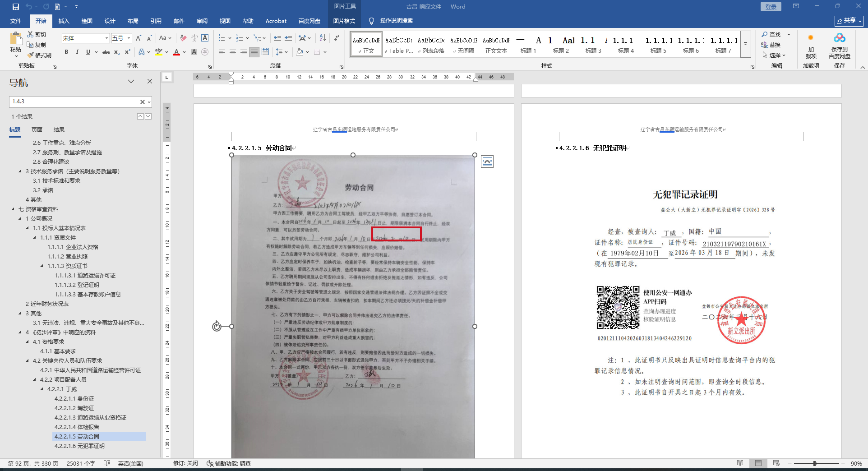Click the 替换 (Replace) button
The width and height of the screenshot is (868, 471).
[771, 45]
